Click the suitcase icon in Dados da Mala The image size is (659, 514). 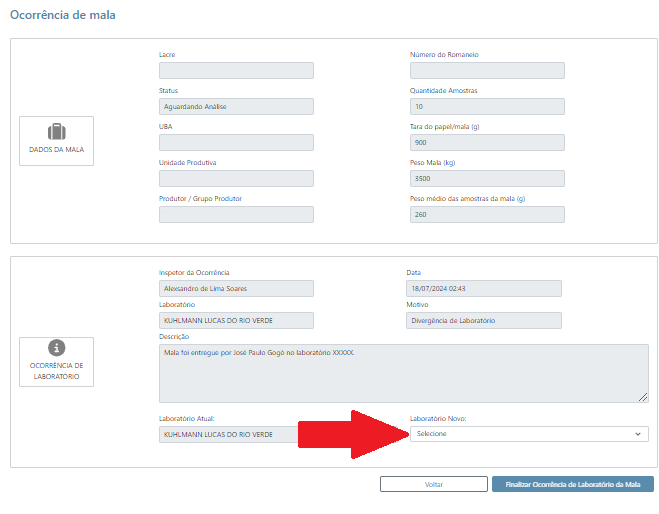(x=57, y=132)
